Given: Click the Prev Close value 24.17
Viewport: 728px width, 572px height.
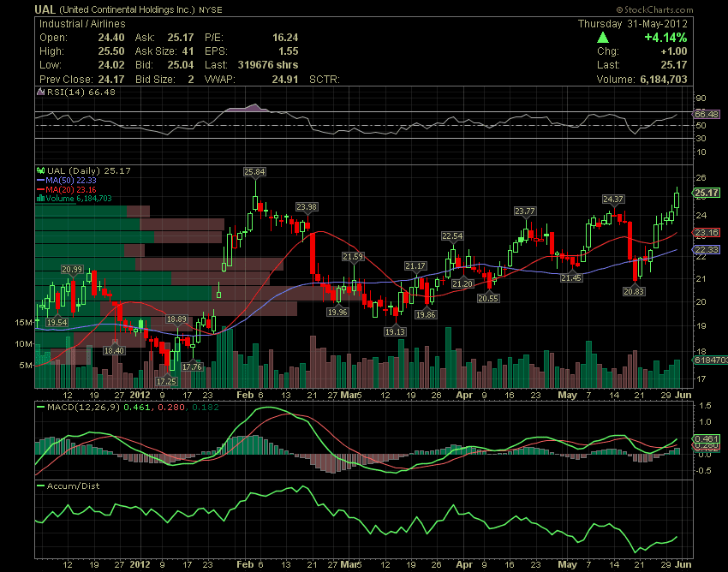Looking at the screenshot, I should coord(111,80).
